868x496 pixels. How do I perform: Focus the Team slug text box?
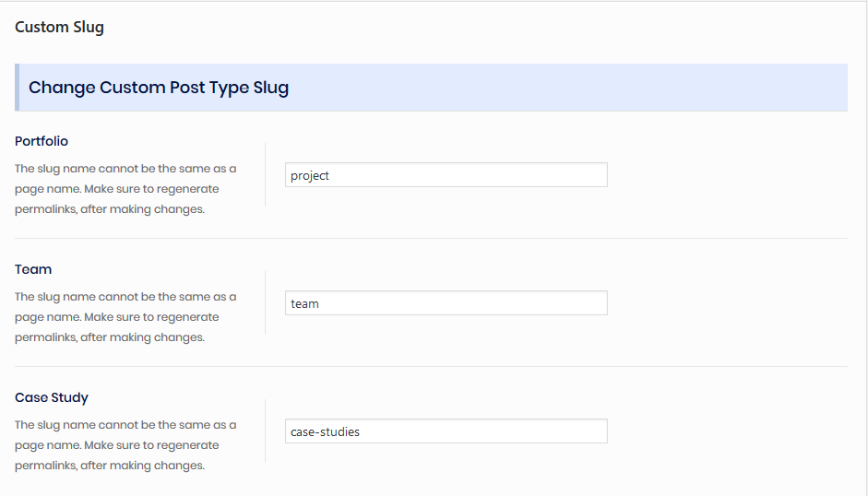446,303
